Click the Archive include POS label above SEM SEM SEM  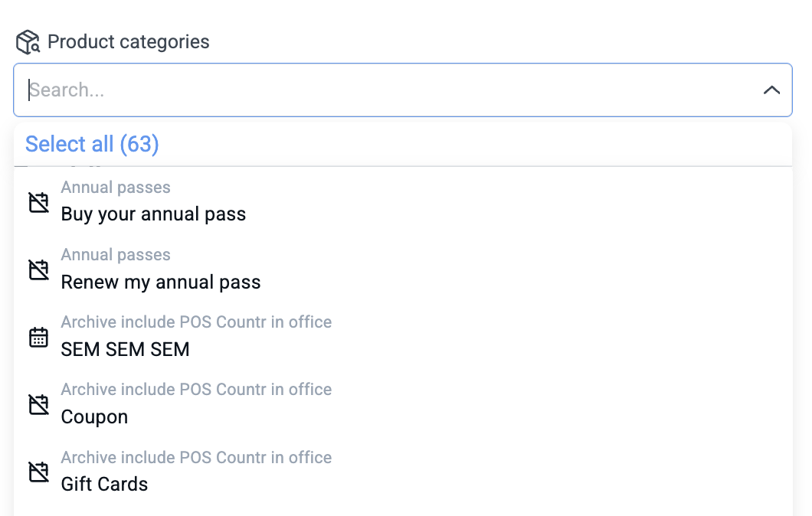(196, 322)
